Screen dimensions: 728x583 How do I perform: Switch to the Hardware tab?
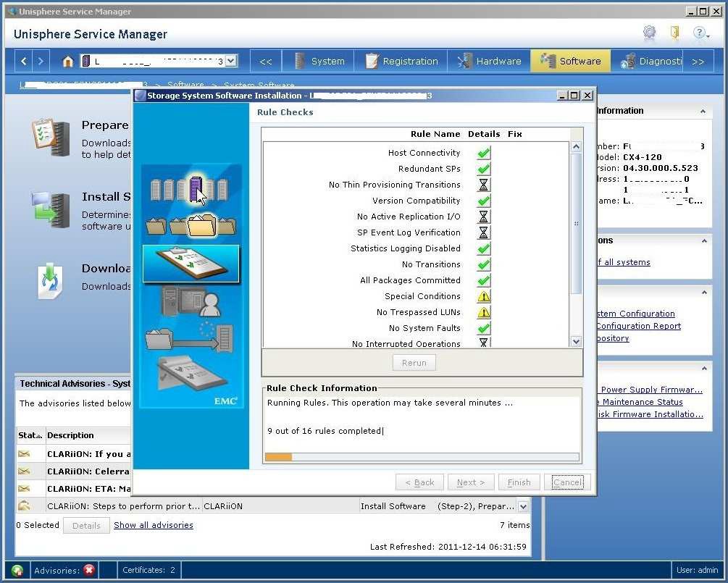coord(490,61)
